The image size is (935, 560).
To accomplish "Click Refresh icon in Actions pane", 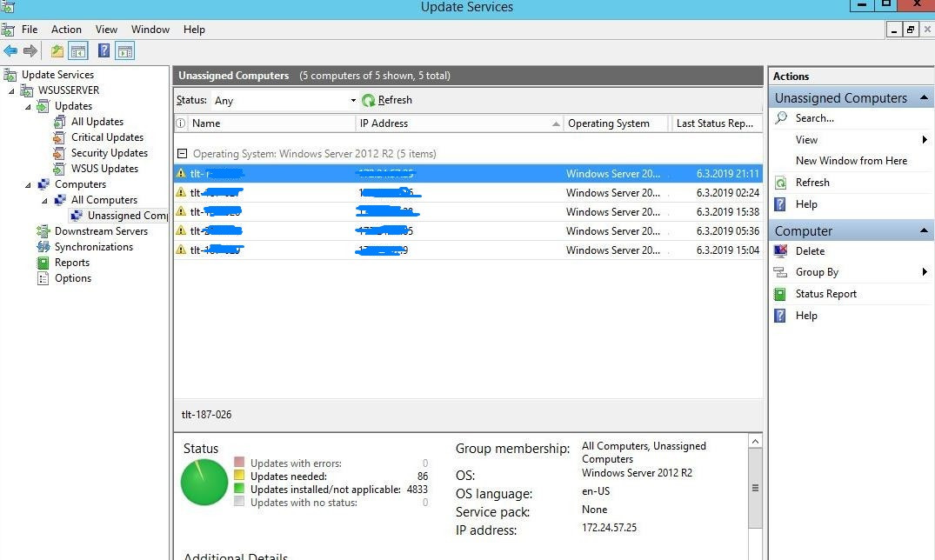I will click(780, 183).
